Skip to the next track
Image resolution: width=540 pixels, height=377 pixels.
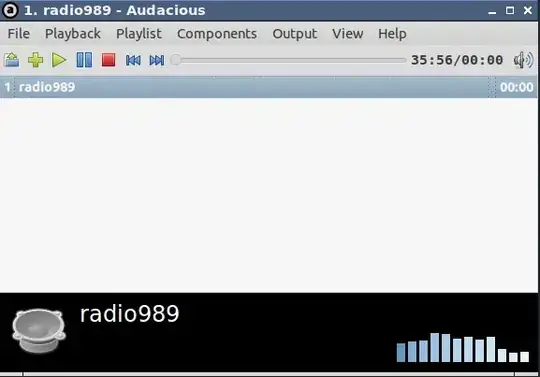click(x=157, y=61)
